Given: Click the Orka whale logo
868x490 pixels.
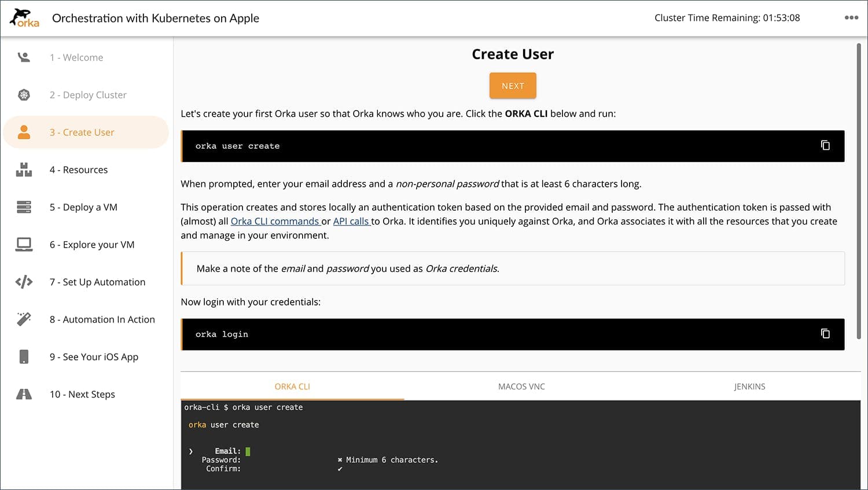Looking at the screenshot, I should (23, 17).
